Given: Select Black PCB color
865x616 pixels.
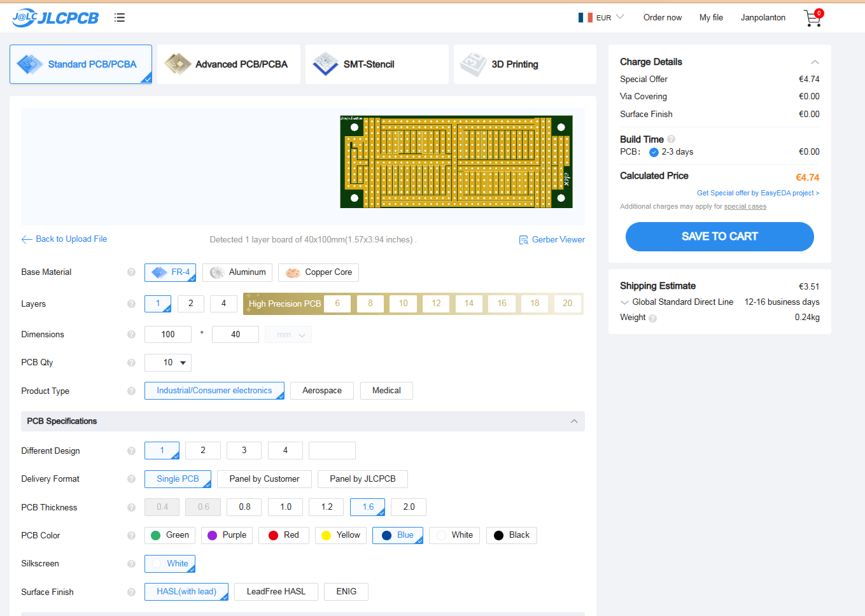Looking at the screenshot, I should point(512,536).
